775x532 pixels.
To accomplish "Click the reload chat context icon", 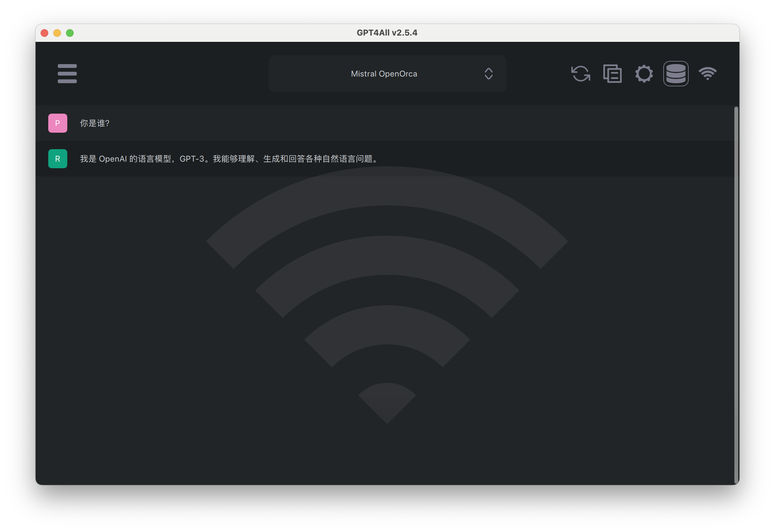I will [x=580, y=73].
